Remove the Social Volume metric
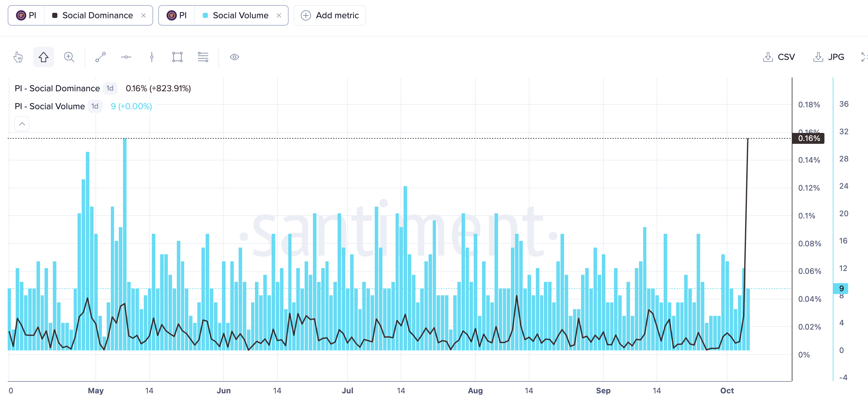The height and width of the screenshot is (401, 868). [x=279, y=15]
